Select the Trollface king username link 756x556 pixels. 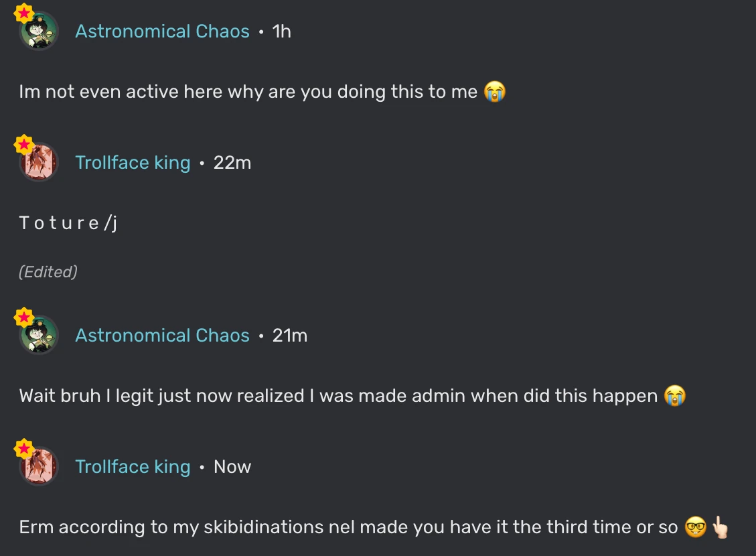click(x=133, y=162)
